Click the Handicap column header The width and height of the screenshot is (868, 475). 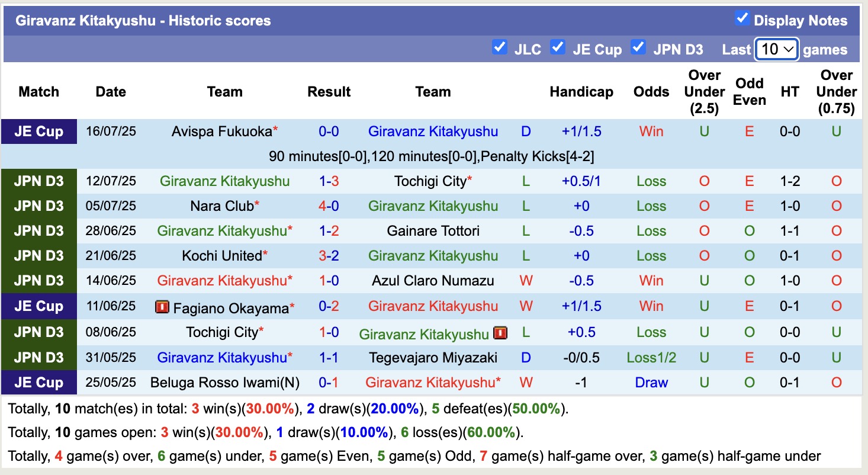coord(582,92)
